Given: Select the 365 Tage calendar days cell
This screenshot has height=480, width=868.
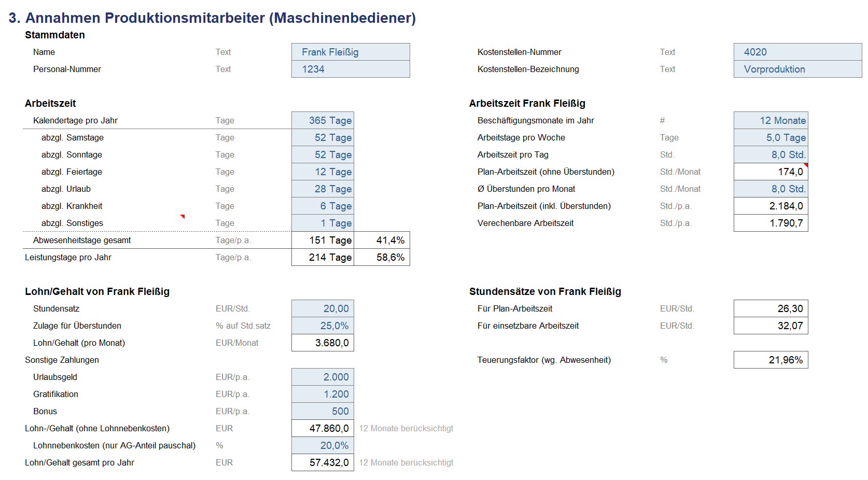Looking at the screenshot, I should coord(323,120).
